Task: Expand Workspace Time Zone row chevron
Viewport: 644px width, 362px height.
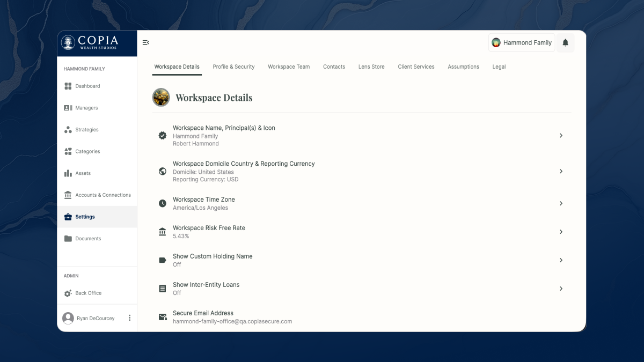Action: [561, 204]
